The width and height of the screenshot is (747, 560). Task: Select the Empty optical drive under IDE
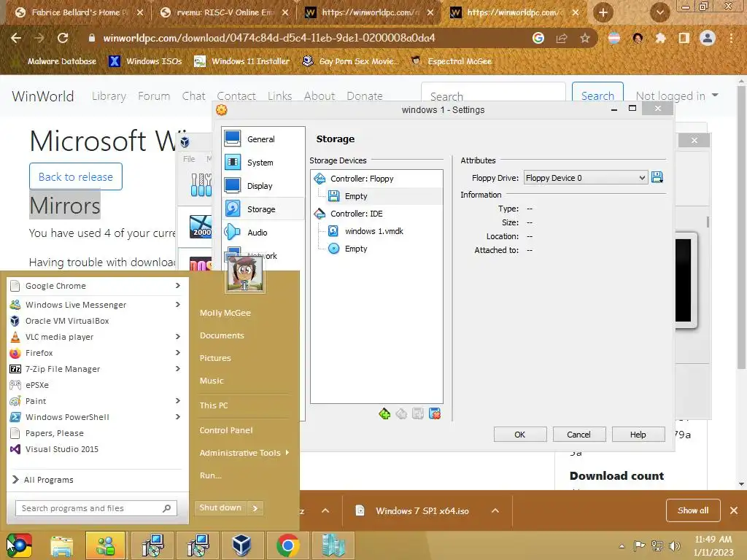coord(376,249)
